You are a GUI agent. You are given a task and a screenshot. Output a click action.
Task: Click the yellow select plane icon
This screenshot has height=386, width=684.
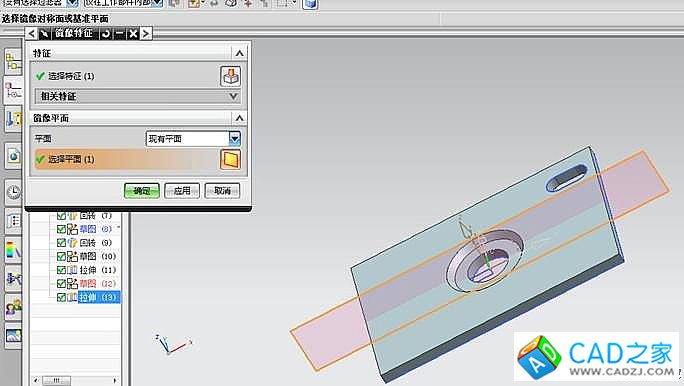pos(230,160)
